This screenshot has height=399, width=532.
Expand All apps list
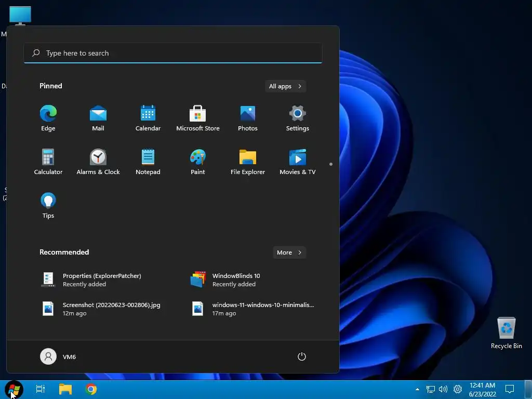[285, 86]
